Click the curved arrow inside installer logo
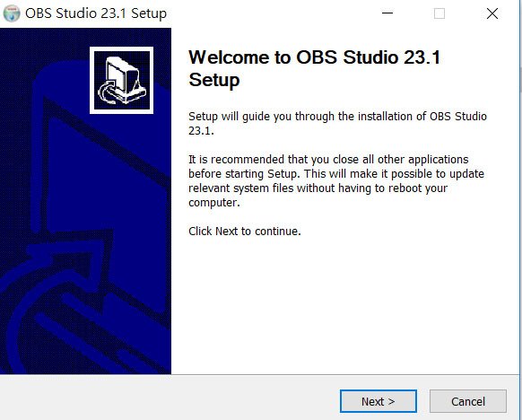 click(108, 92)
